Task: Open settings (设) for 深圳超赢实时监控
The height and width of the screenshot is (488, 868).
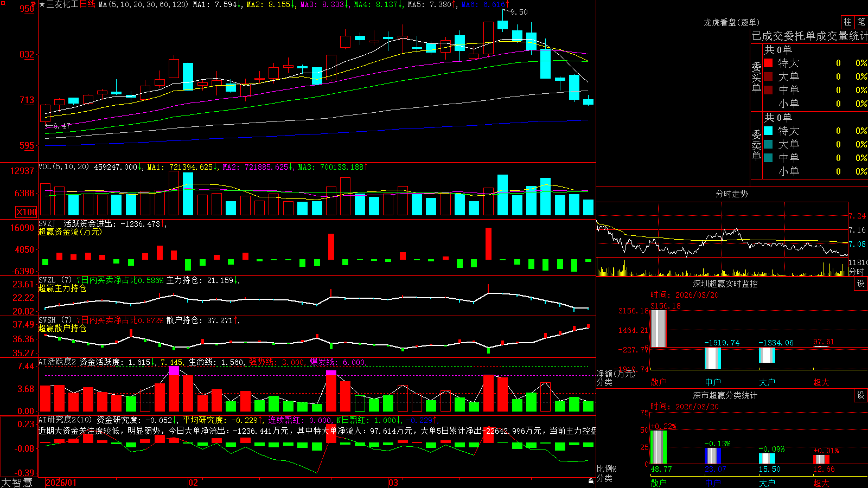Action: (x=861, y=284)
